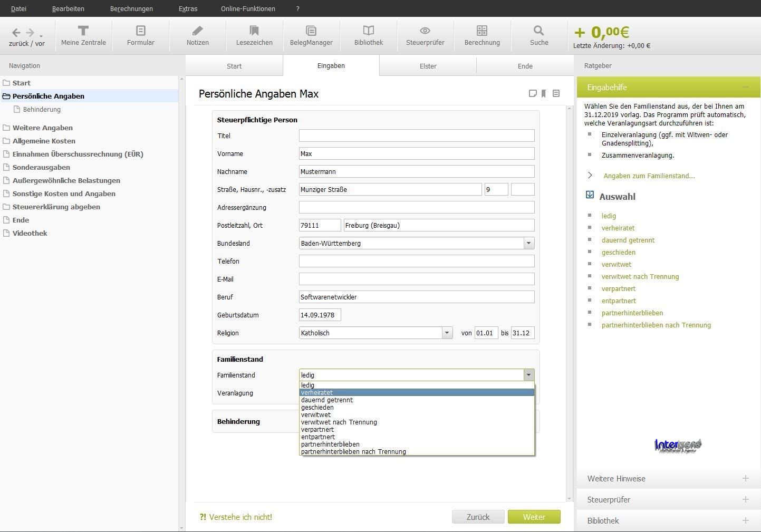761x532 pixels.
Task: Select 'geschieden' in Familienstand list
Action: point(317,408)
